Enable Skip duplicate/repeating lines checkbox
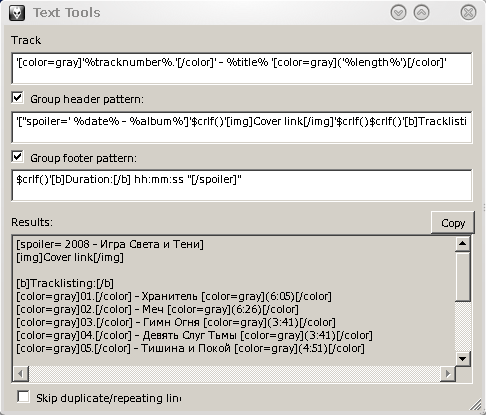486x415 pixels. [23, 397]
